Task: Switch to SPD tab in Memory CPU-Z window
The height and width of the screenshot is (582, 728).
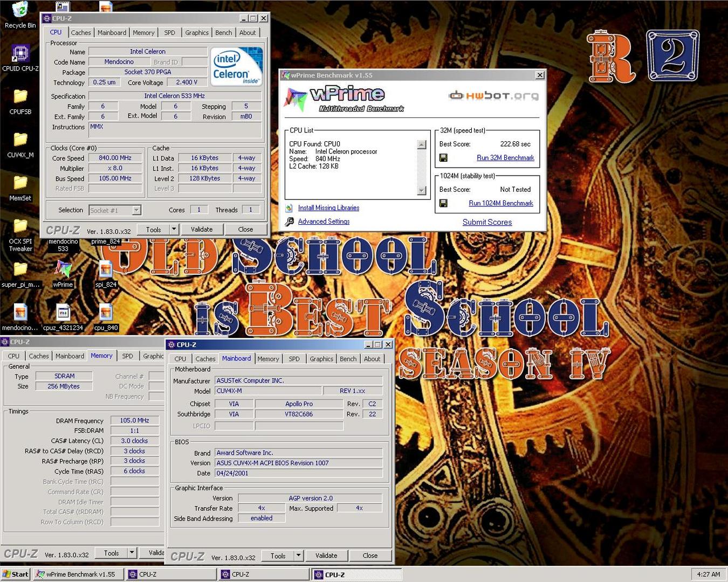Action: click(x=127, y=356)
